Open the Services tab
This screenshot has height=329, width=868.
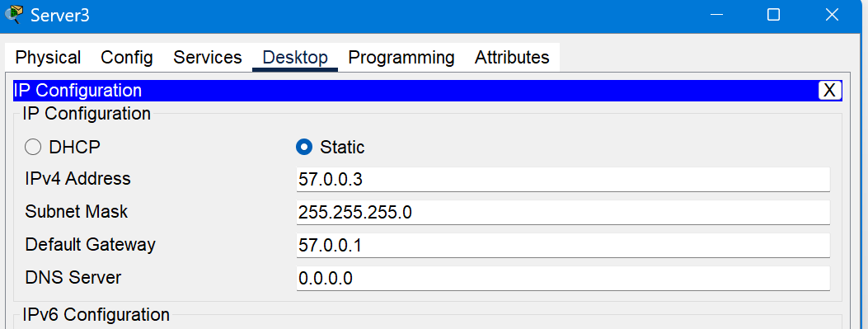click(x=208, y=58)
